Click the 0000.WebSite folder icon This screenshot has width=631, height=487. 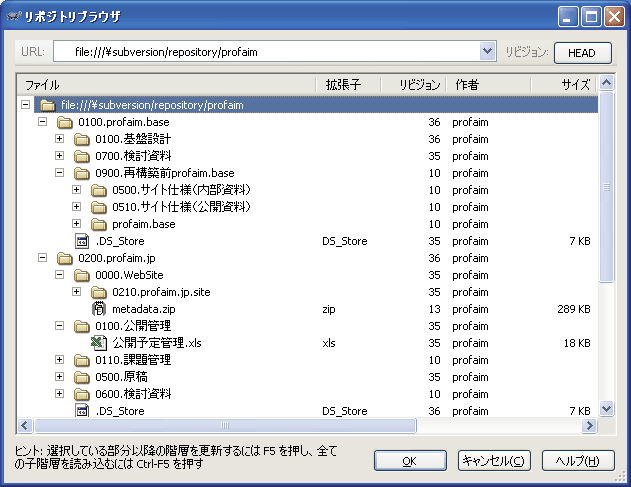pyautogui.click(x=82, y=275)
